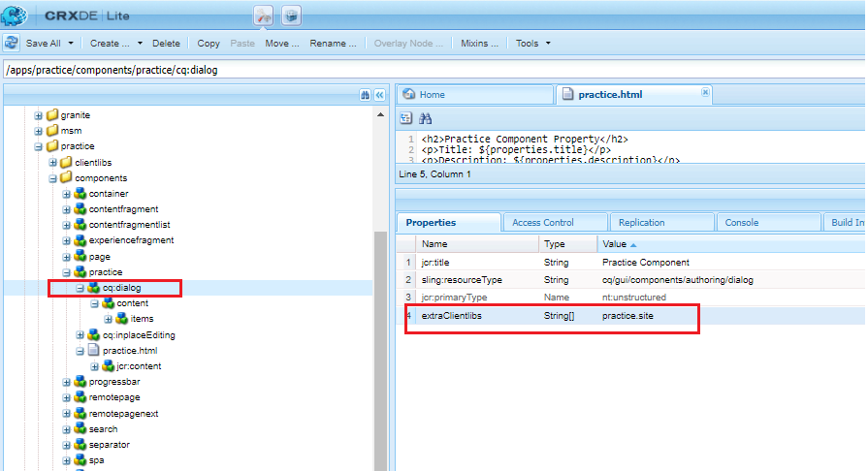Click the Delete button in toolbar
The image size is (868, 471).
click(166, 44)
